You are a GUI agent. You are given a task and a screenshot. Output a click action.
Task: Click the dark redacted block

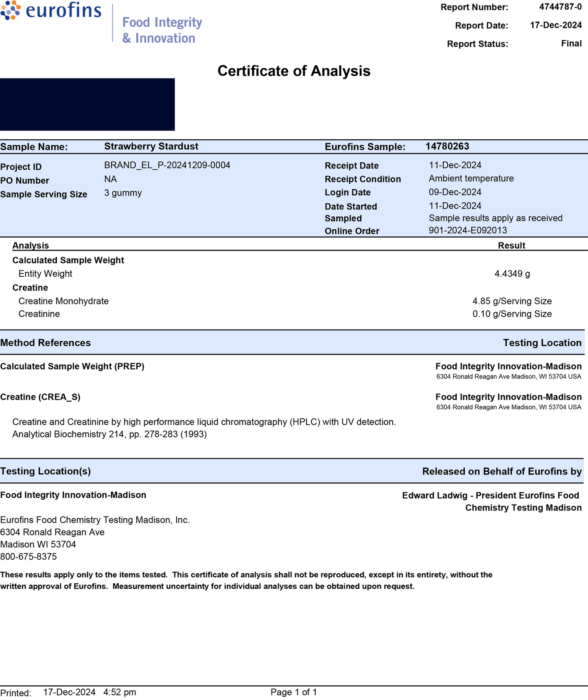point(87,105)
